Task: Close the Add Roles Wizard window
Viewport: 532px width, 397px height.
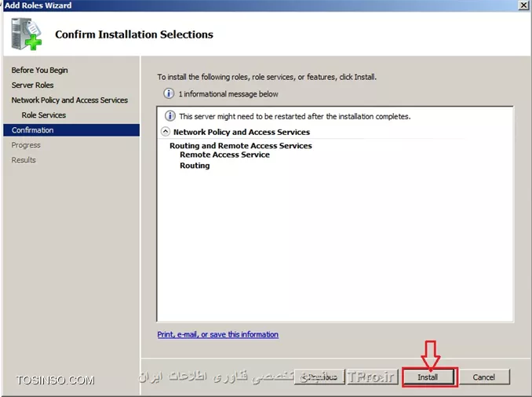Action: 524,5
